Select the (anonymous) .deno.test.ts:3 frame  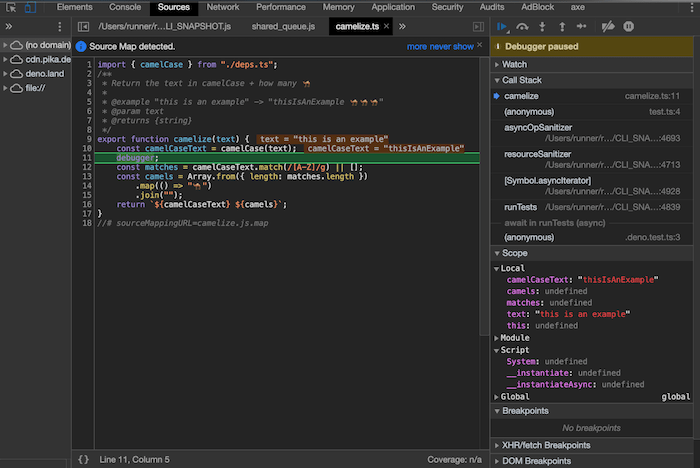[592, 237]
